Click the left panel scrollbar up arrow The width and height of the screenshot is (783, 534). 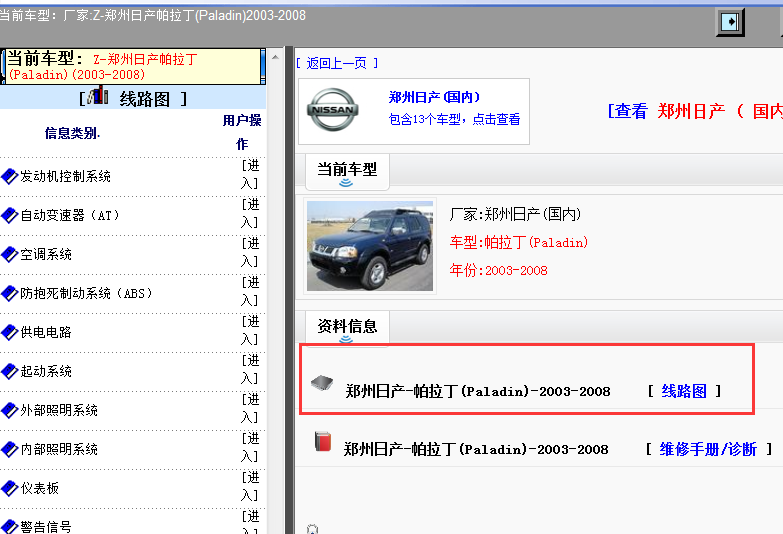coord(276,57)
